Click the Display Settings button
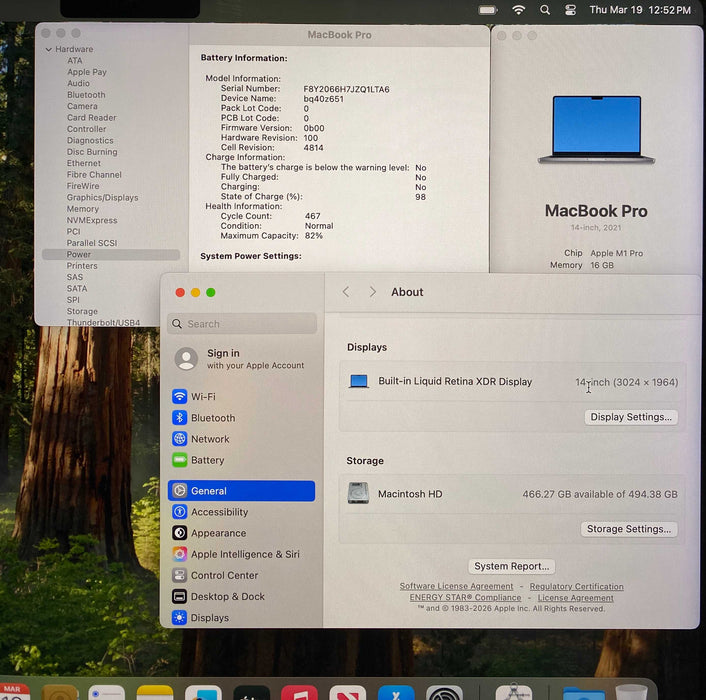 coord(631,417)
